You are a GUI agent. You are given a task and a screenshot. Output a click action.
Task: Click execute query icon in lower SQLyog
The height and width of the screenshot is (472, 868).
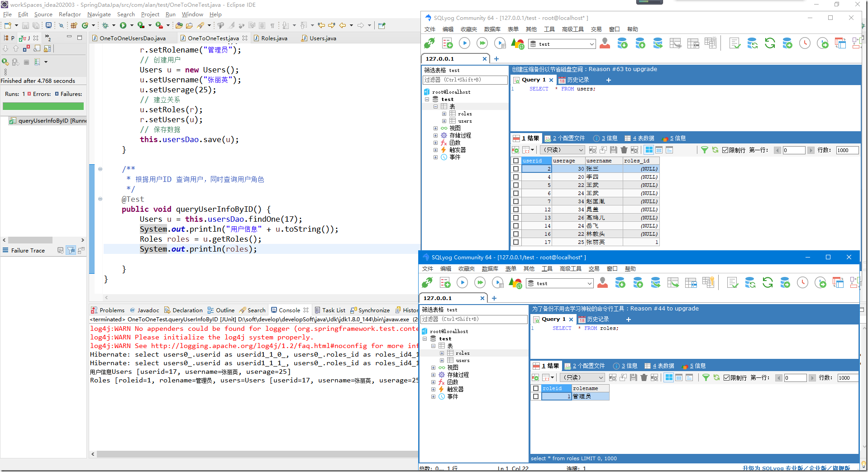click(x=462, y=283)
